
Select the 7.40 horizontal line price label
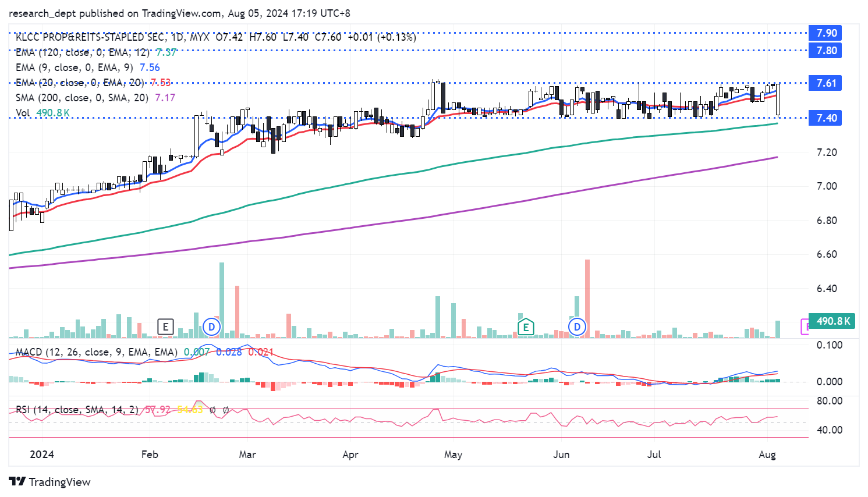coord(826,118)
